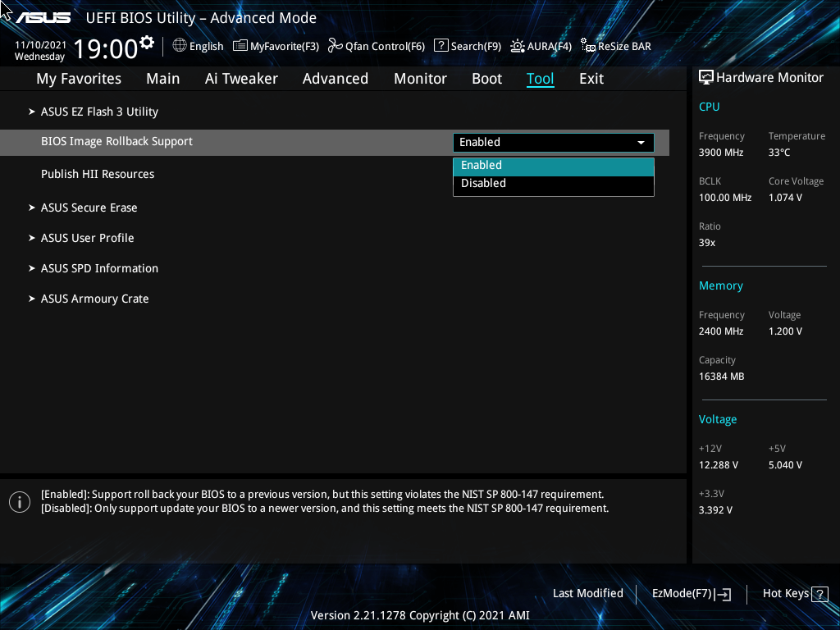Switch to EzMode(F7) label
Image resolution: width=840 pixels, height=630 pixels.
pos(682,594)
